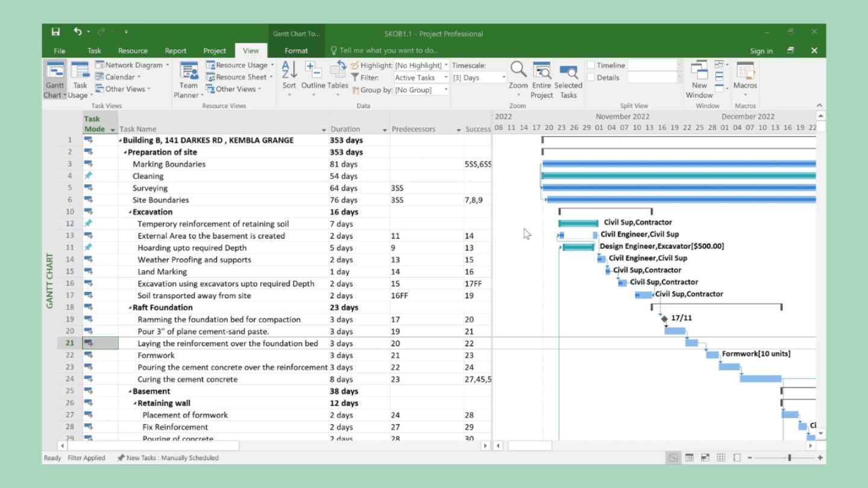The height and width of the screenshot is (488, 868).
Task: Adjust the status bar zoom slider
Action: (x=789, y=458)
